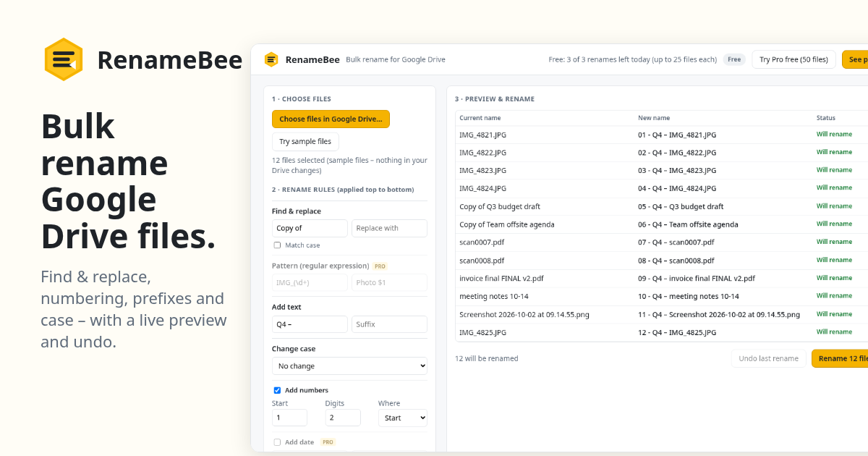Enable the Add date checkbox
Viewport: 868px width, 456px height.
click(x=277, y=442)
